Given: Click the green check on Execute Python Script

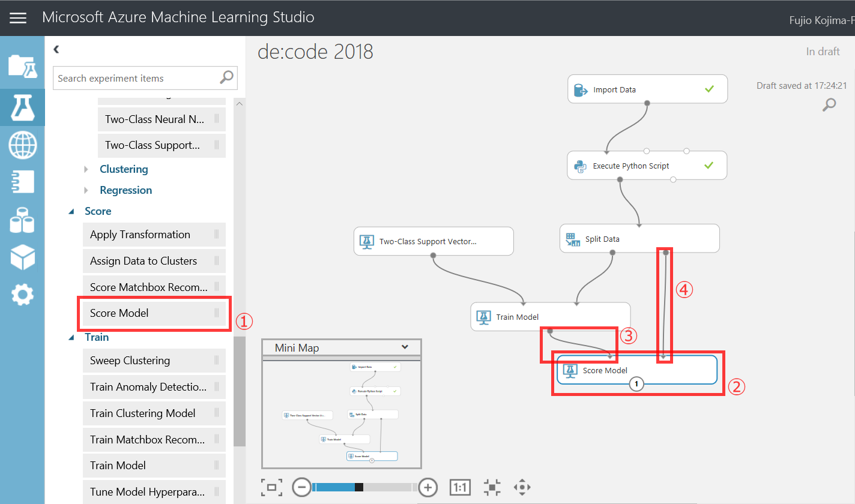Looking at the screenshot, I should [709, 166].
